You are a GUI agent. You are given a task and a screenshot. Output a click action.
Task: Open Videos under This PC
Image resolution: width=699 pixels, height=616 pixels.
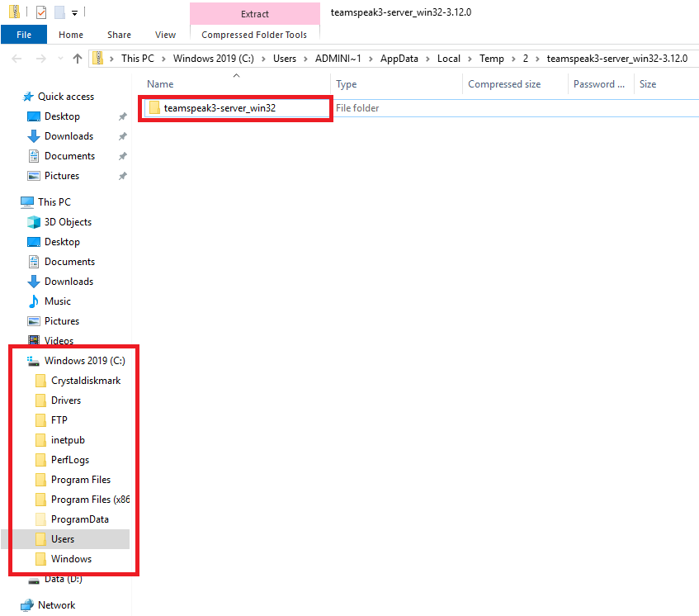pos(59,341)
